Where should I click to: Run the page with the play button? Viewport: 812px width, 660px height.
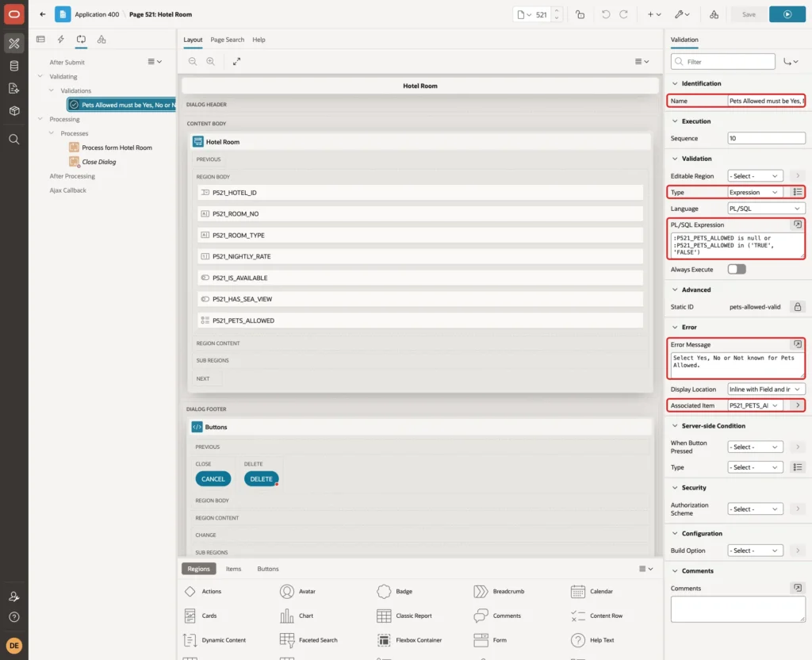click(x=787, y=14)
